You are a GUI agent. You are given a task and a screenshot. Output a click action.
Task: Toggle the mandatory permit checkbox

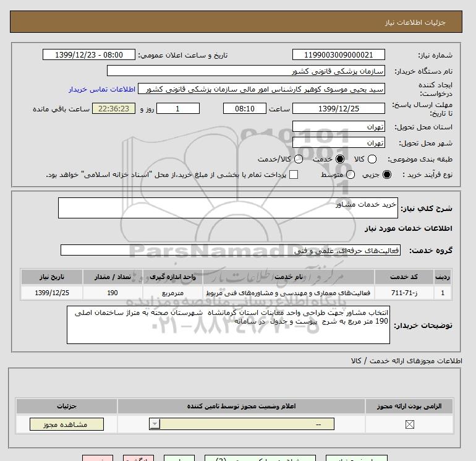click(x=409, y=424)
